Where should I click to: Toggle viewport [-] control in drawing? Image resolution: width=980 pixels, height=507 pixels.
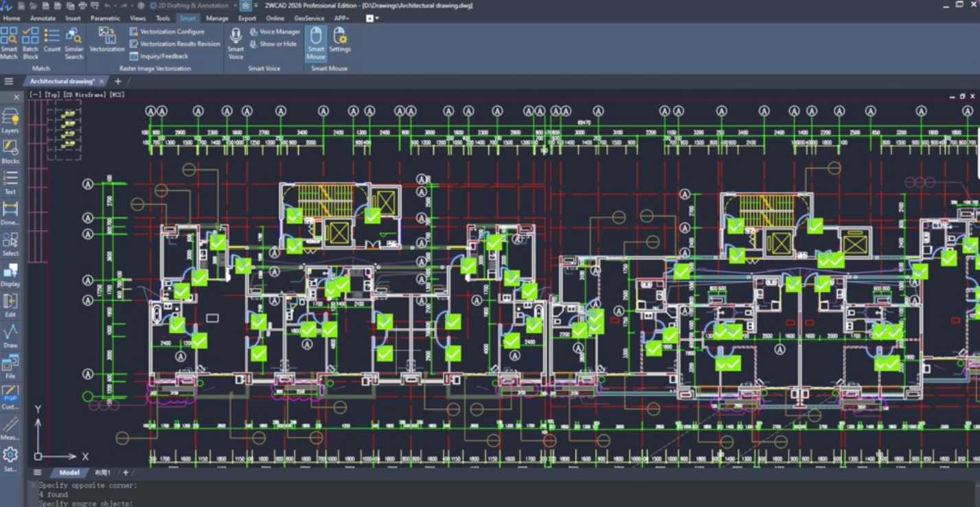33,94
